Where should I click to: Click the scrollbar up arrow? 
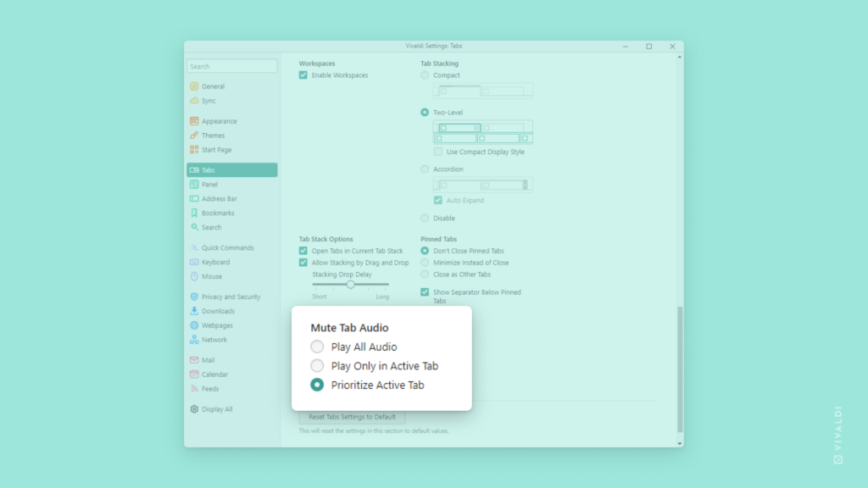680,57
